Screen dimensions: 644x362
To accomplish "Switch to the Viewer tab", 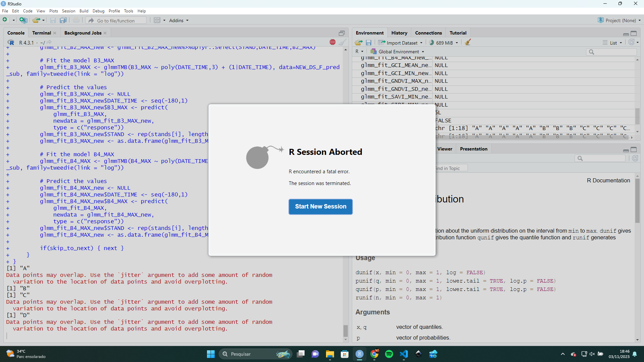I will pyautogui.click(x=445, y=149).
